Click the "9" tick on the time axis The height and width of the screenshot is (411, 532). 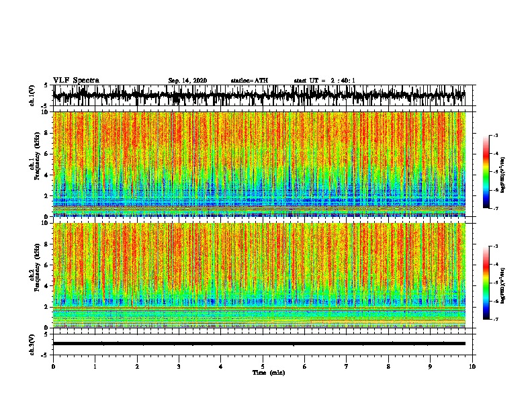coord(430,367)
